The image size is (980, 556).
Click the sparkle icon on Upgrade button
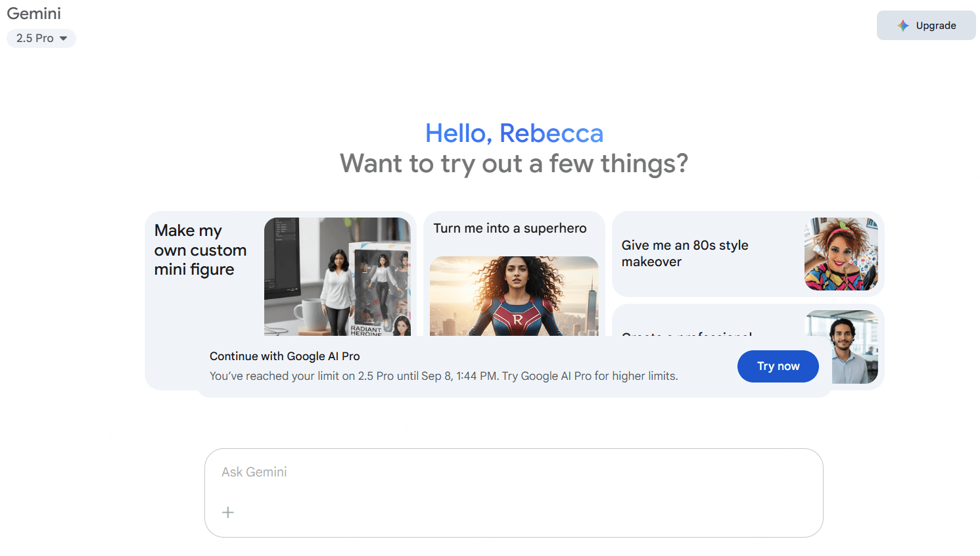point(903,26)
